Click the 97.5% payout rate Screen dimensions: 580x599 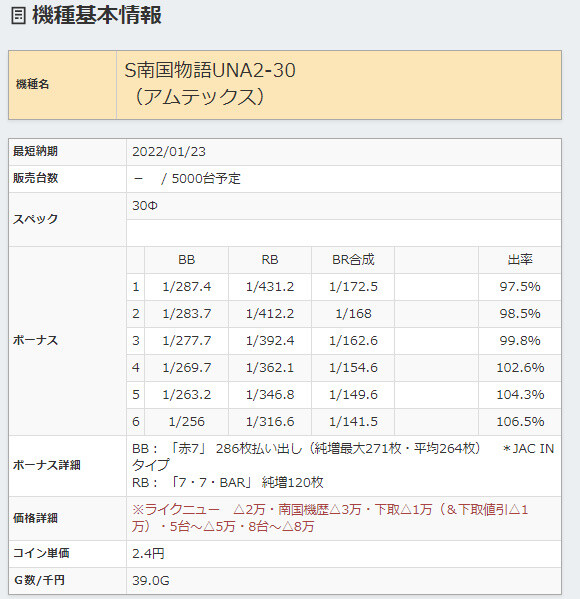[520, 287]
